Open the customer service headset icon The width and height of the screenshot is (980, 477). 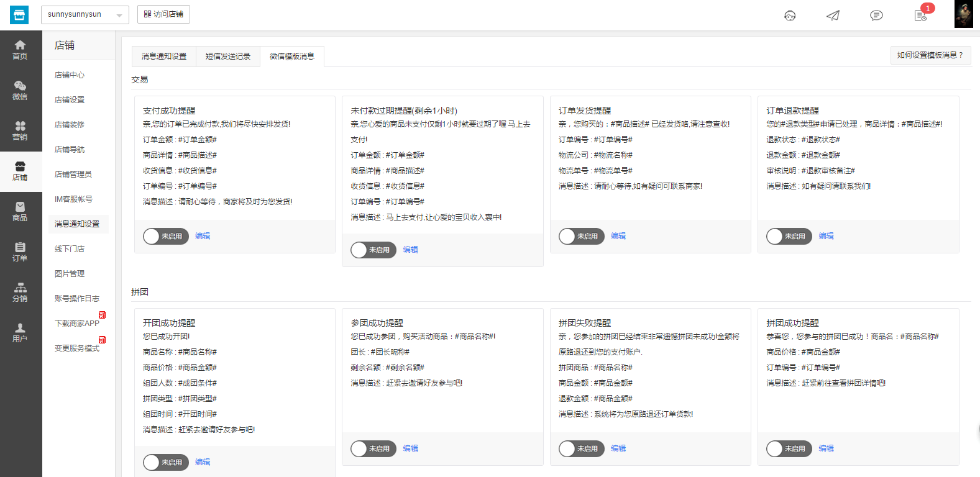click(x=790, y=16)
